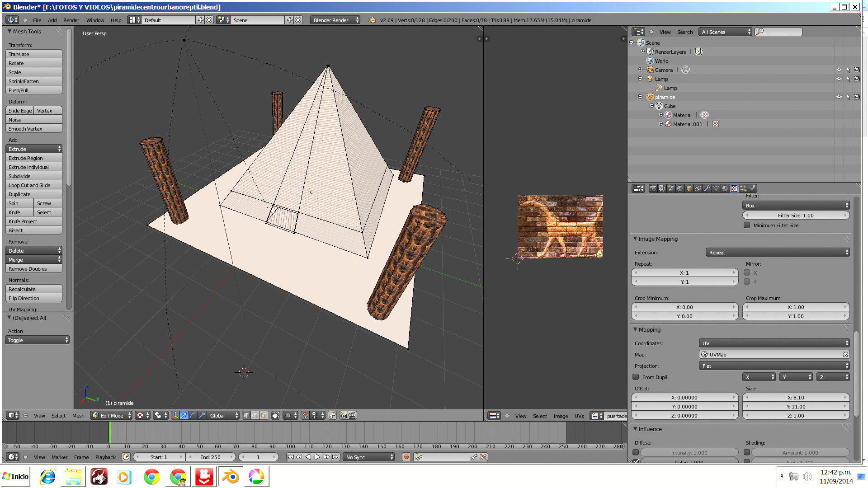Open the Edit Mode selector
Viewport: 868px width, 488px height.
(111, 416)
